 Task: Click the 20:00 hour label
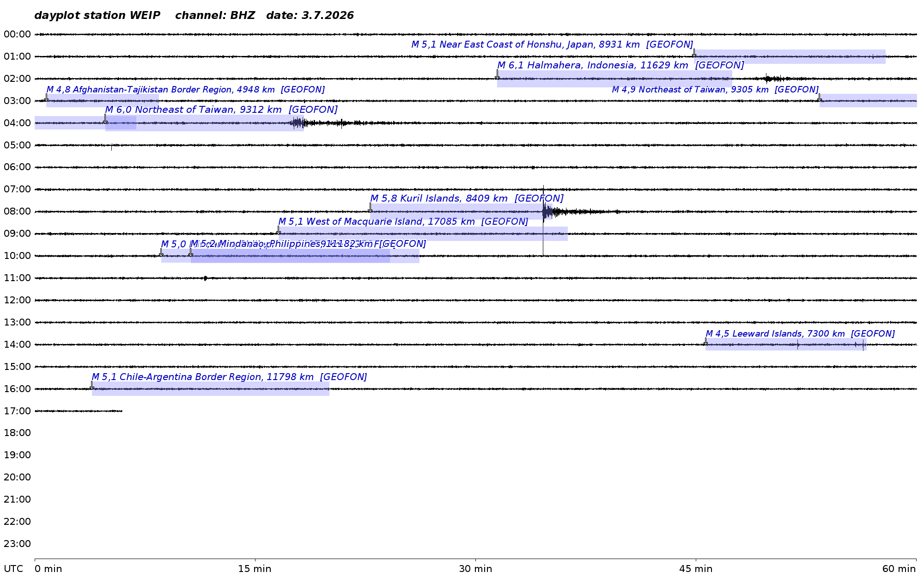(17, 477)
